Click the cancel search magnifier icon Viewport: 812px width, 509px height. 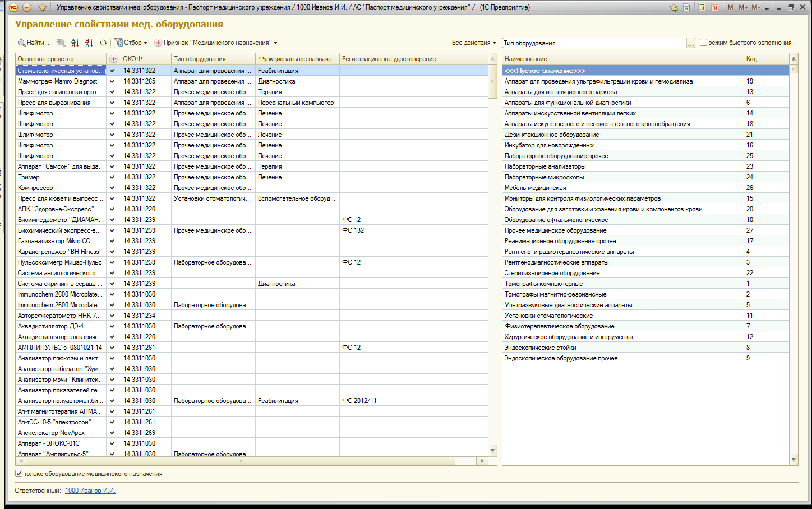(x=61, y=43)
